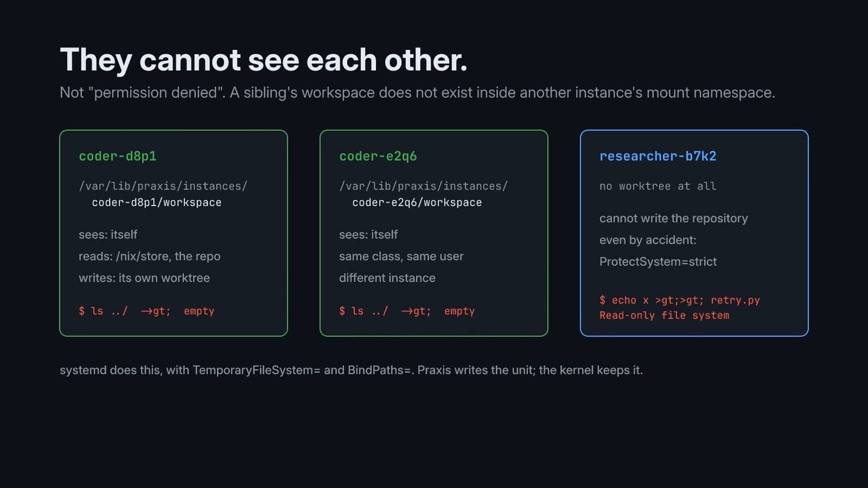The image size is (868, 488).
Task: Click the researcher-b7k2 card title
Action: point(658,156)
